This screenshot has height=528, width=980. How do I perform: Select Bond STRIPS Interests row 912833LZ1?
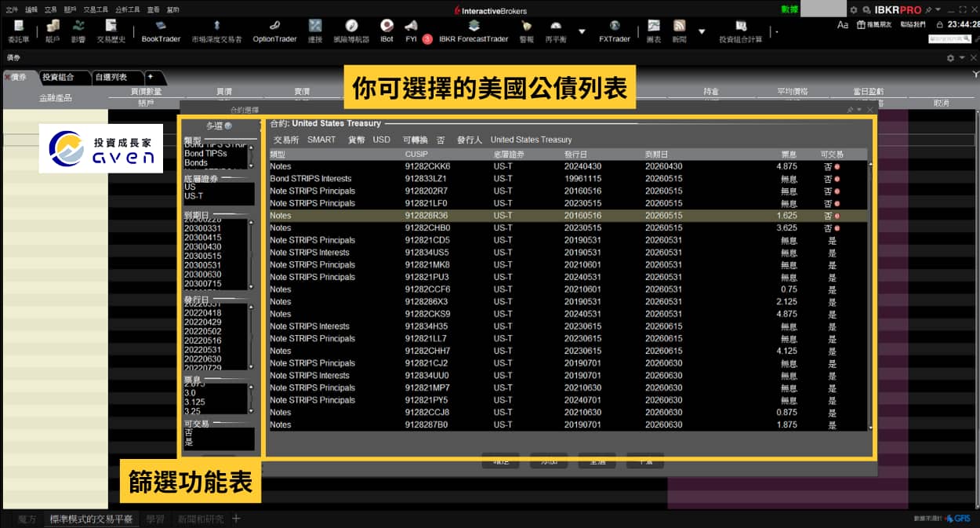tap(568, 179)
